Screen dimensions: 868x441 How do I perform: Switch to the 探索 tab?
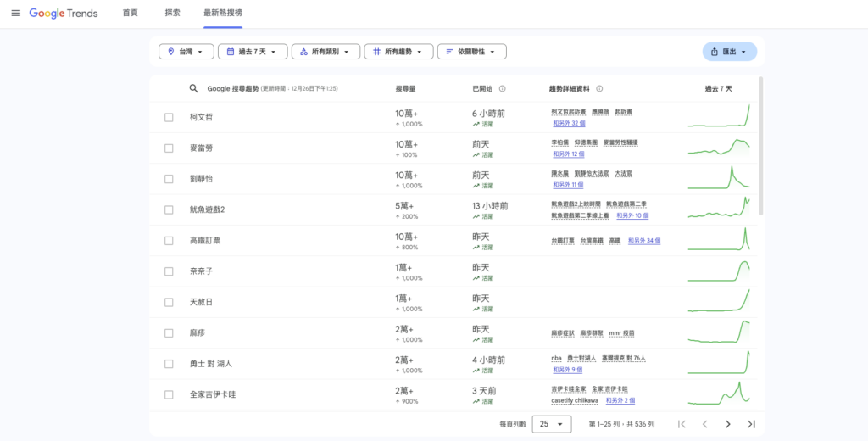(172, 13)
